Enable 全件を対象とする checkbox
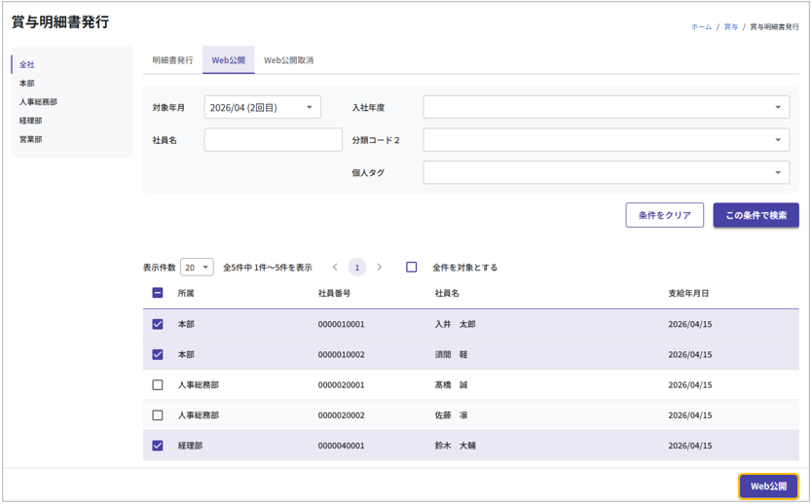The image size is (812, 504). click(412, 268)
